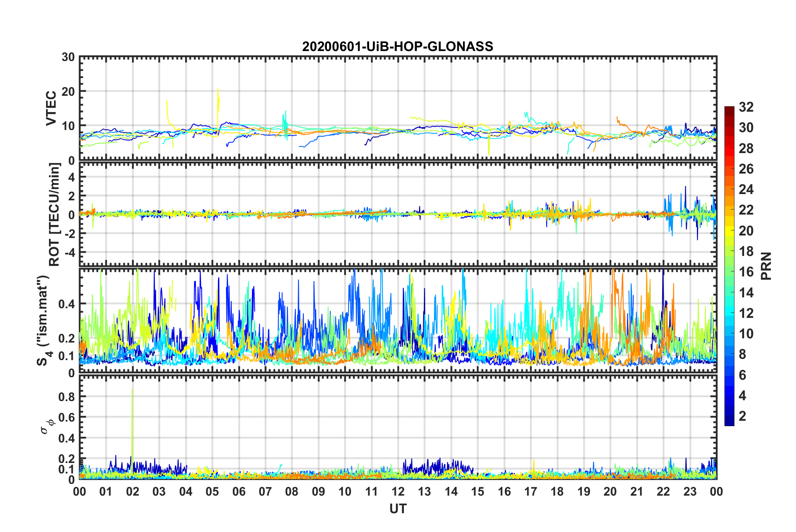Viewport: 796px width, 532px height.
Task: Select hour tick 22 on UT axis
Action: (x=663, y=491)
